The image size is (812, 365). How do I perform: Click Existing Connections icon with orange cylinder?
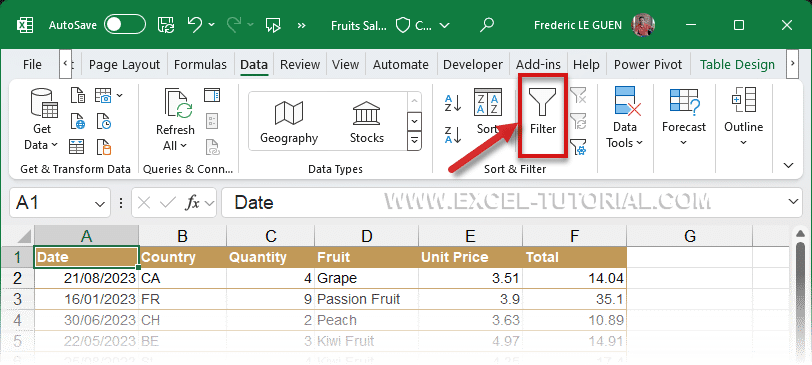(104, 147)
